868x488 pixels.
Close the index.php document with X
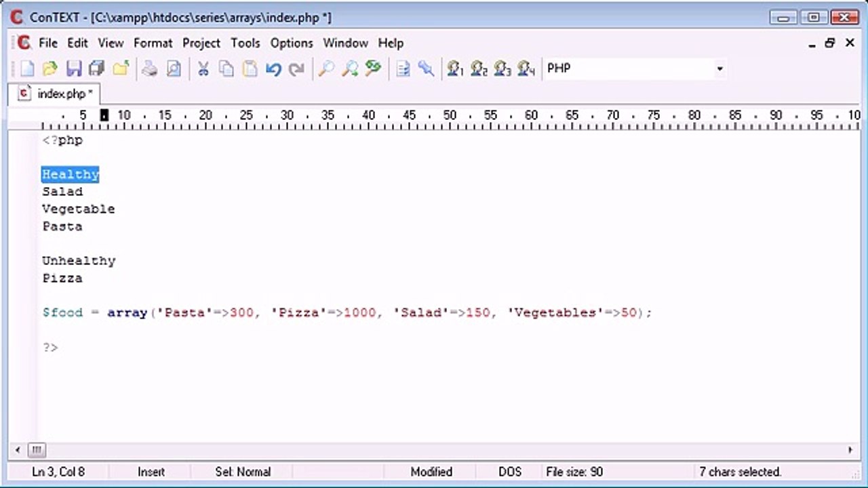(x=850, y=43)
